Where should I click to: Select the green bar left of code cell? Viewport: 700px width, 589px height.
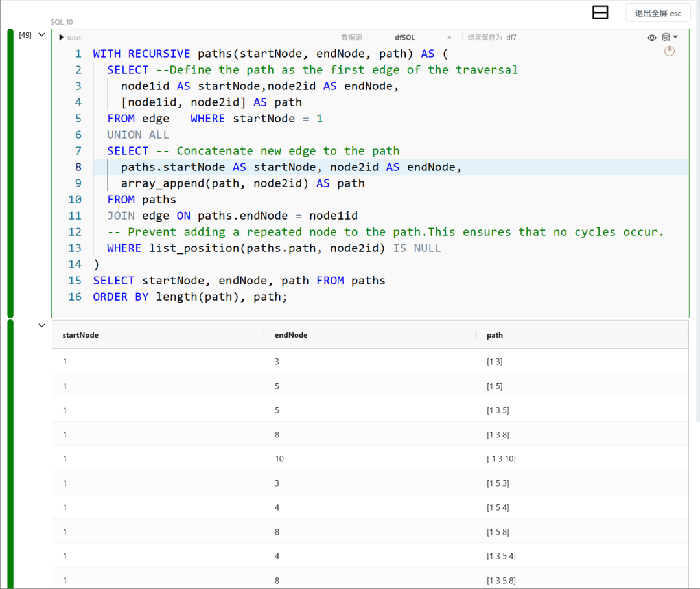click(10, 173)
